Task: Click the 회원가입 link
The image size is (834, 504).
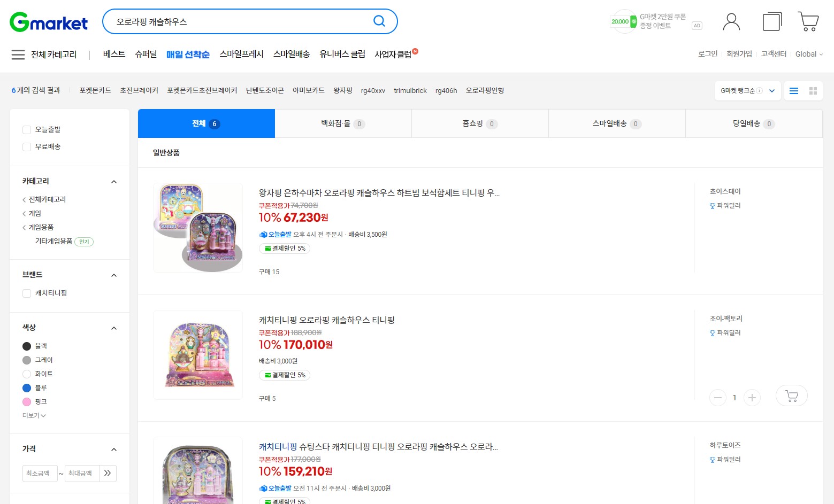Action: (x=739, y=54)
